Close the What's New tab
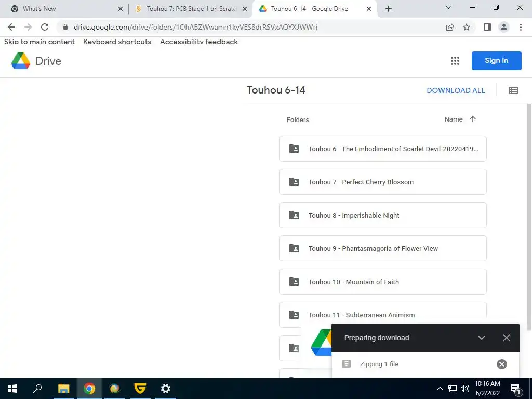The image size is (532, 399). pos(121,9)
